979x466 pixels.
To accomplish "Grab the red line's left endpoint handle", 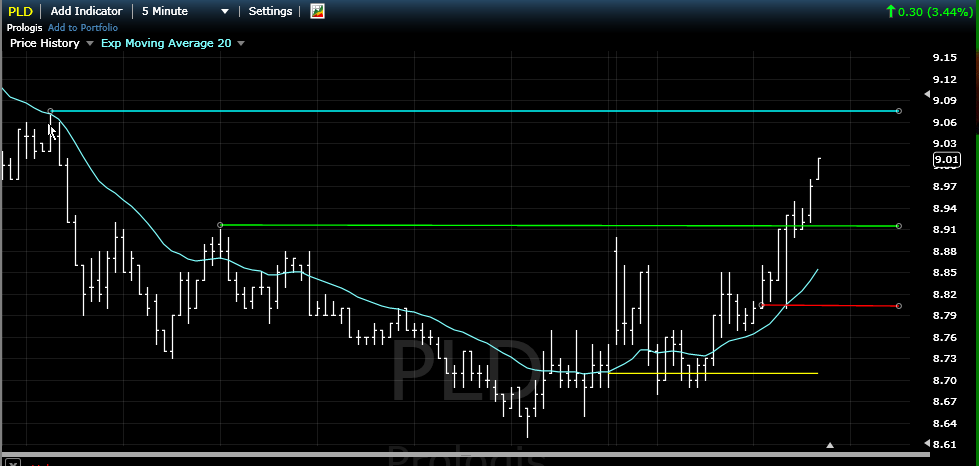I will pyautogui.click(x=761, y=305).
